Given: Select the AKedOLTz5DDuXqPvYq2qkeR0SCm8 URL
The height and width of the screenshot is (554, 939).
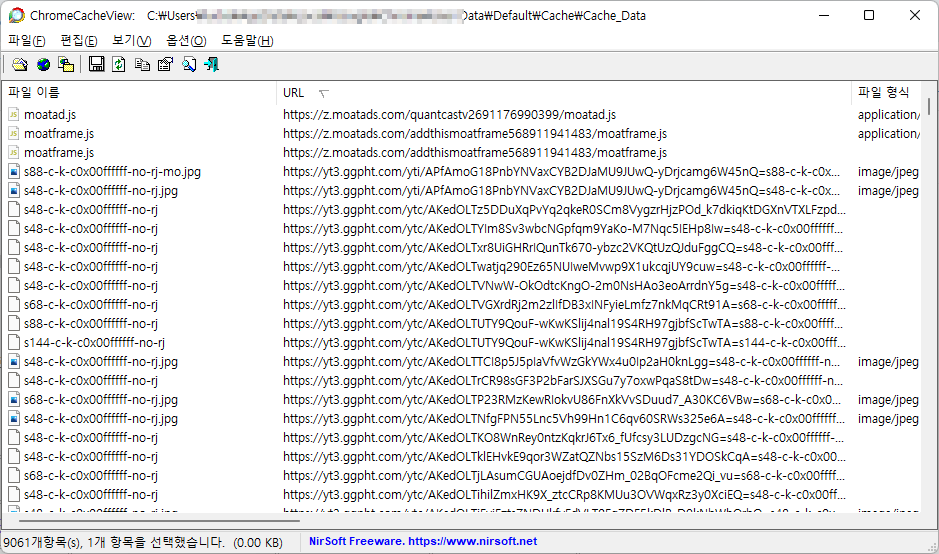Looking at the screenshot, I should [564, 210].
